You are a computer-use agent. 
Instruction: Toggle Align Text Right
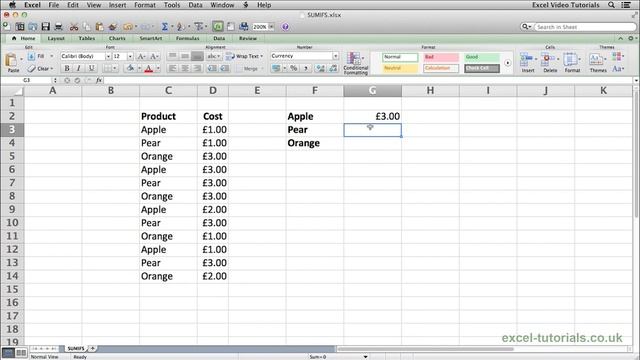pyautogui.click(x=198, y=69)
